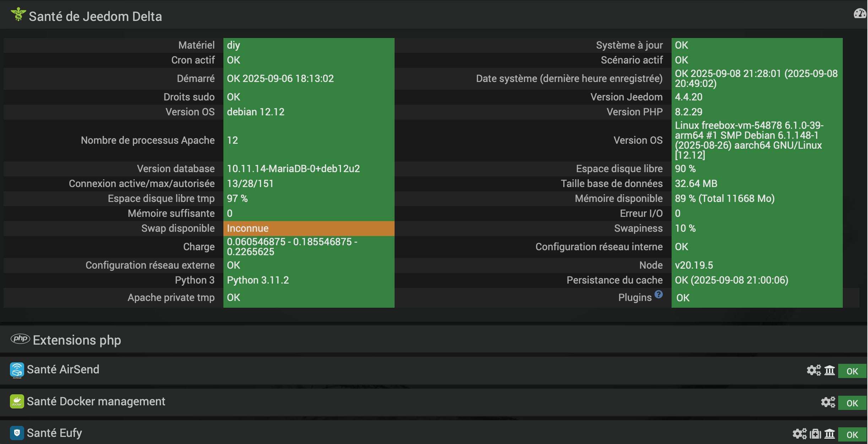Expand the Santé Eufy panel header
868x444 pixels.
[x=54, y=433]
